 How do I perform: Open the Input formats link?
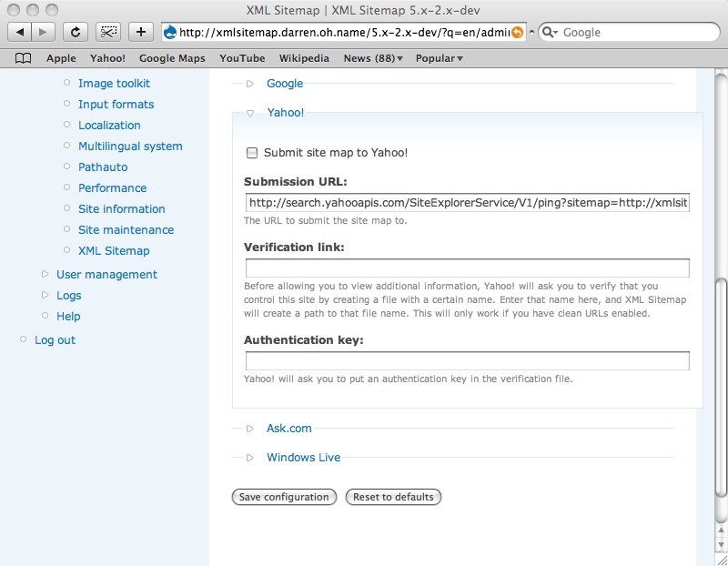click(x=116, y=104)
